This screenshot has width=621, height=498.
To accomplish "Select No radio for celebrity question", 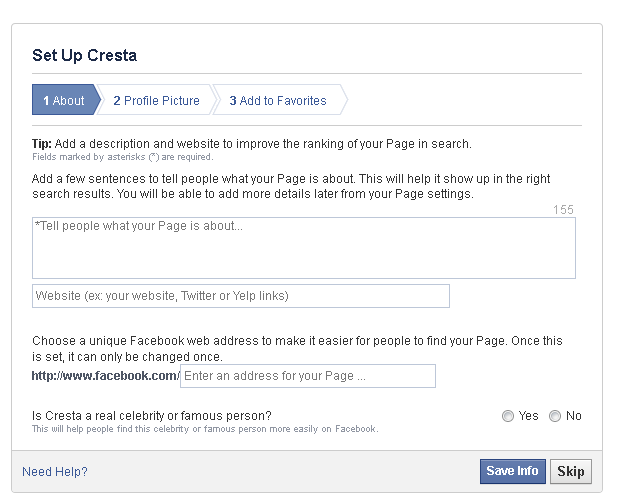I will click(x=555, y=416).
